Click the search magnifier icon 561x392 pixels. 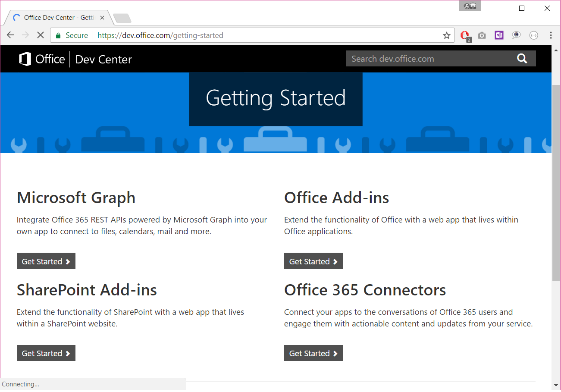coord(522,58)
